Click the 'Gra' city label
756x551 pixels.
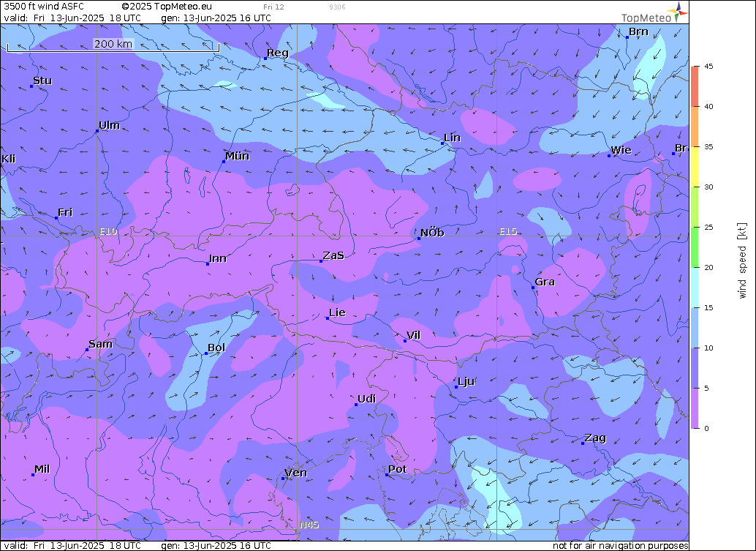click(x=545, y=282)
